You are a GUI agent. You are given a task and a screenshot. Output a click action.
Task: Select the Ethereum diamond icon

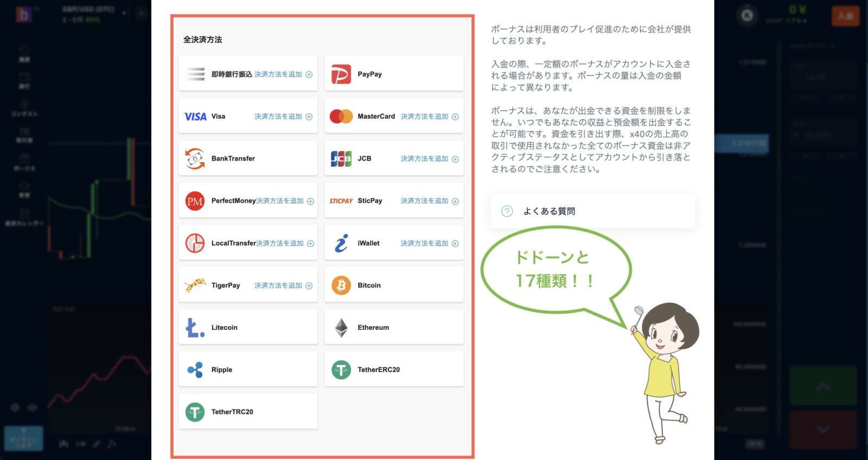341,328
